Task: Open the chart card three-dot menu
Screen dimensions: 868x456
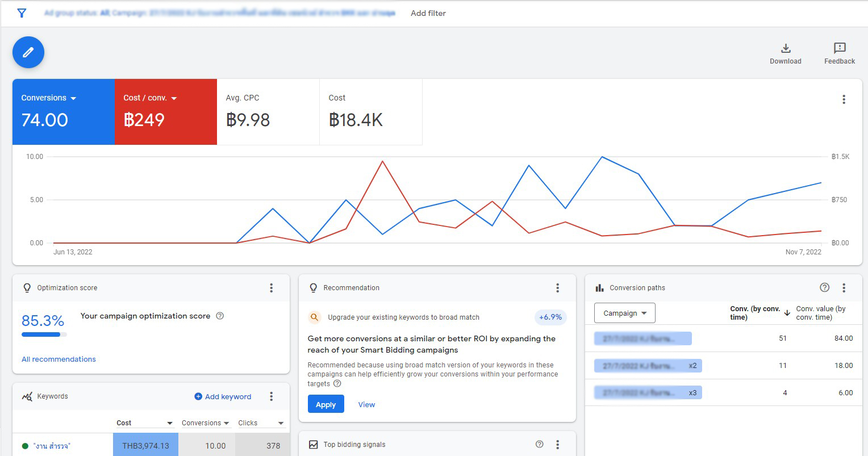Action: 844,99
